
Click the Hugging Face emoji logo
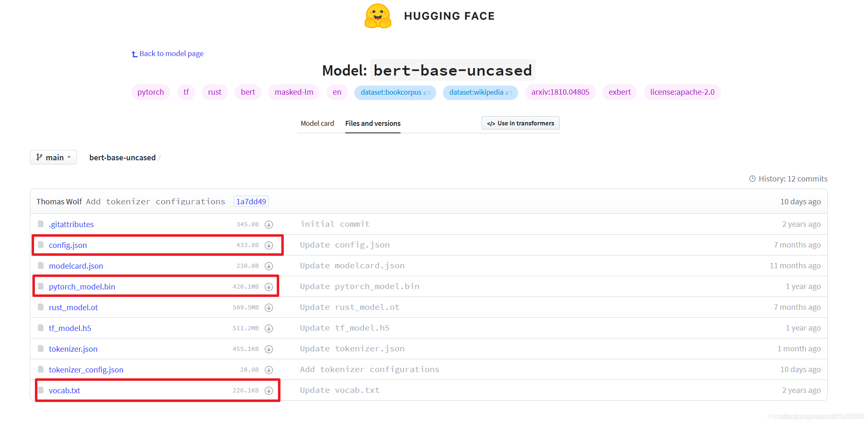(x=378, y=16)
